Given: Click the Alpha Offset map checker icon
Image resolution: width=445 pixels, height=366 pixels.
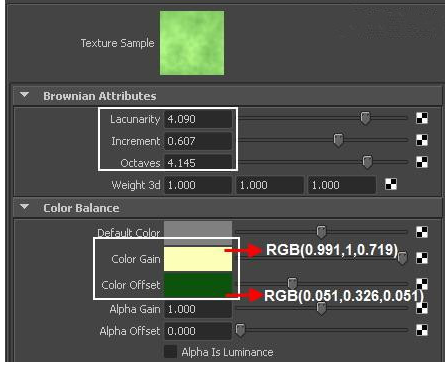Looking at the screenshot, I should 422,330.
